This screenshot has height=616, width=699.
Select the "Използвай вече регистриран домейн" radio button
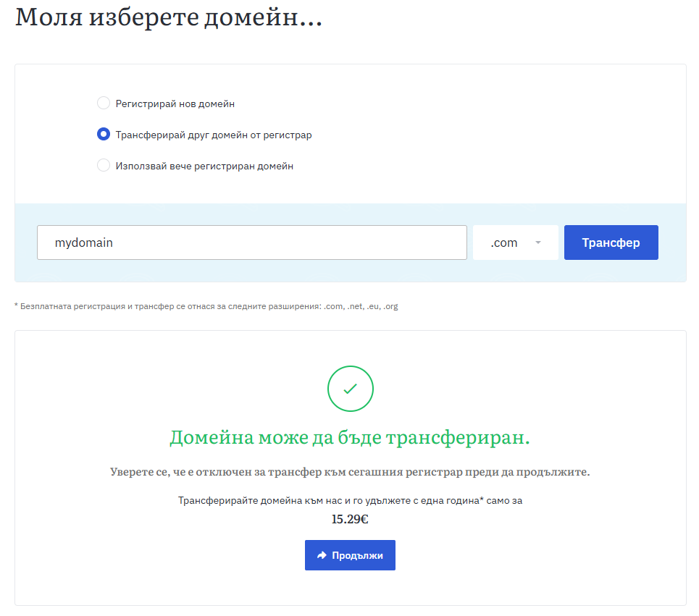104,166
